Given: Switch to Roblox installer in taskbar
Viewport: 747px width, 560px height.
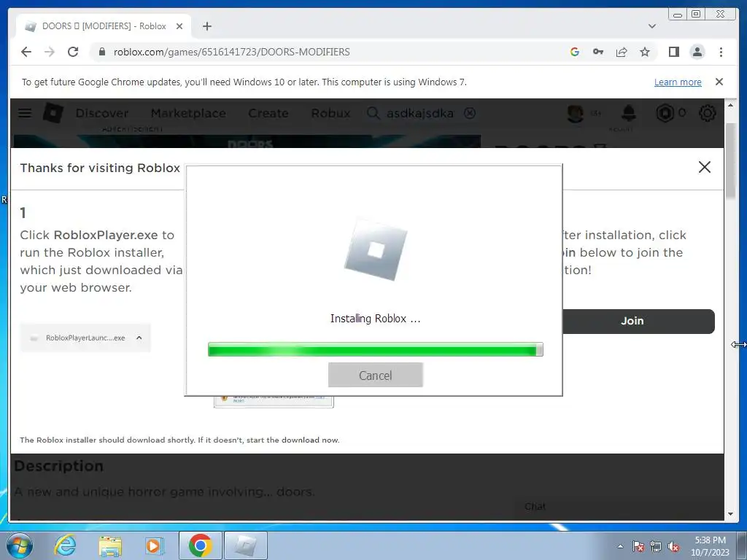Looking at the screenshot, I should click(245, 545).
